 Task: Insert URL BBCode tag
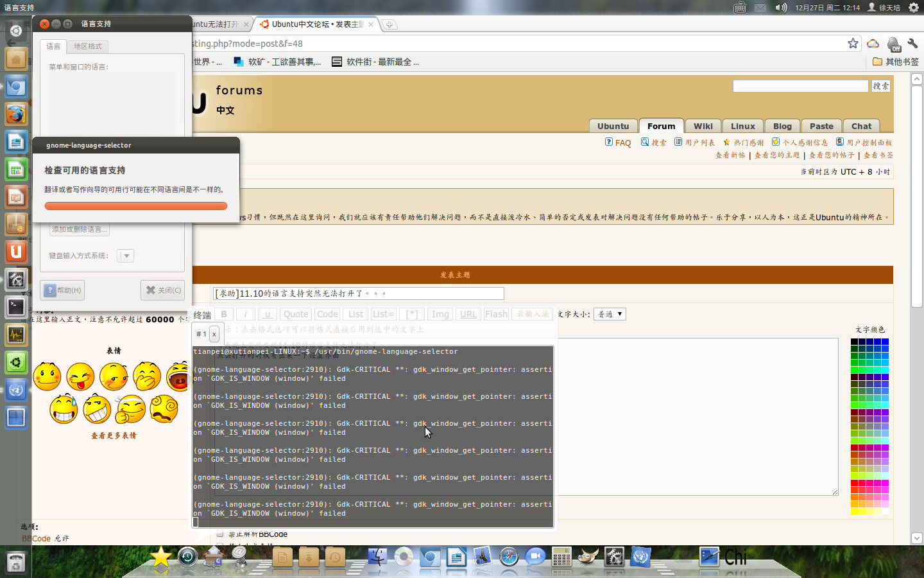point(468,314)
